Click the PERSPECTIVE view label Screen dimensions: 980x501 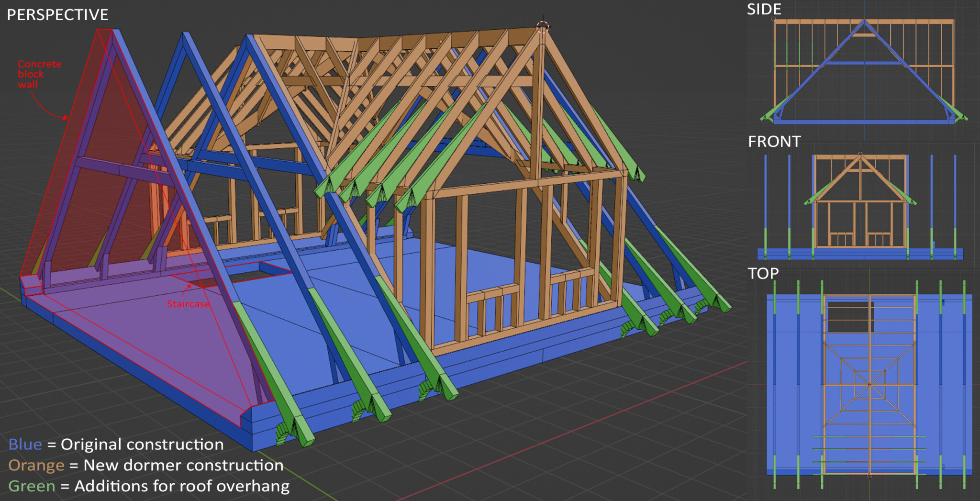[57, 15]
